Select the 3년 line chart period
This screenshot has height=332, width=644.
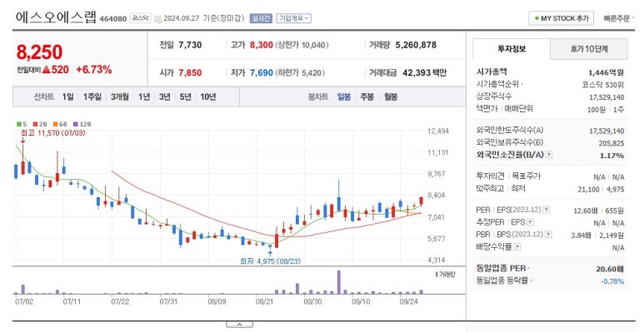click(165, 97)
